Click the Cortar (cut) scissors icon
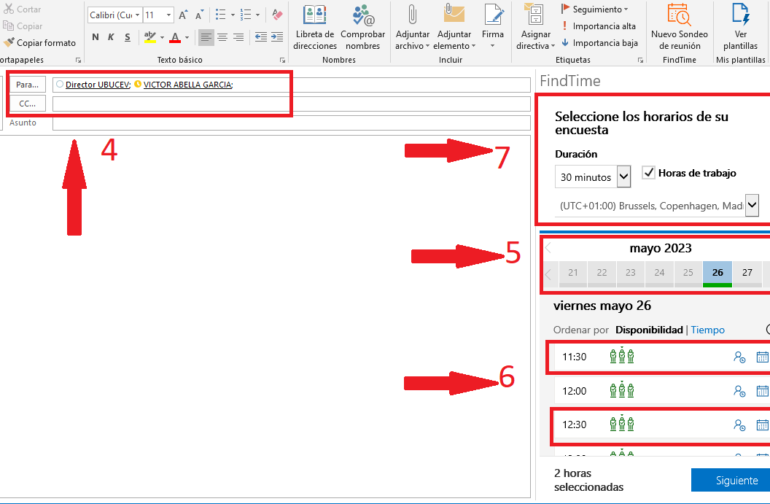This screenshot has width=770, height=504. (9, 8)
